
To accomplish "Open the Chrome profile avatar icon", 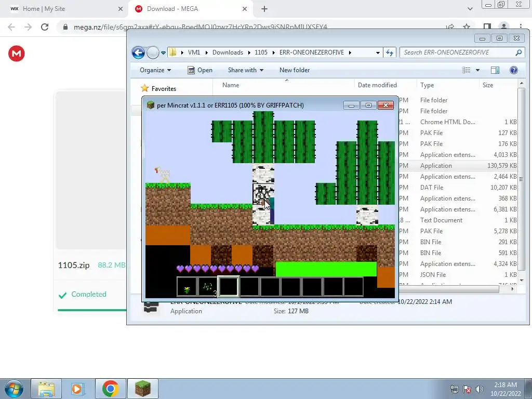I will [x=504, y=27].
